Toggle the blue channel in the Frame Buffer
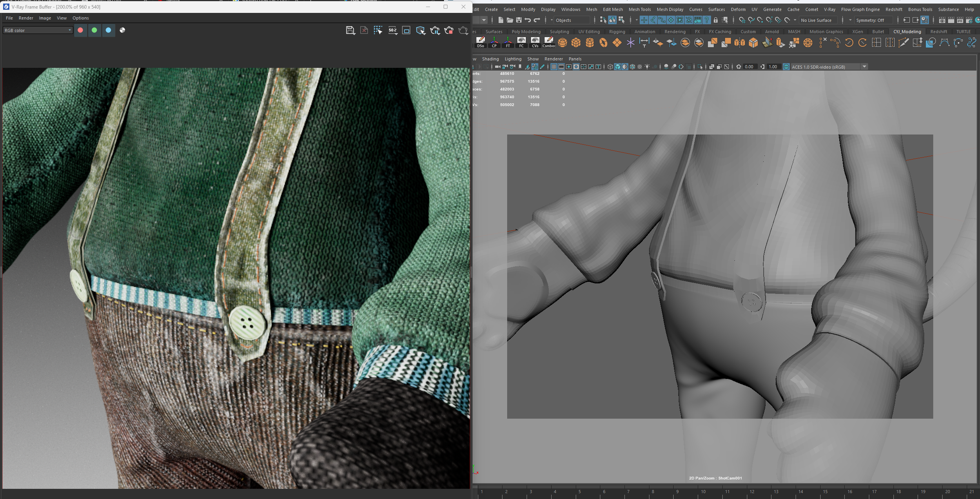The image size is (980, 499). pyautogui.click(x=109, y=30)
